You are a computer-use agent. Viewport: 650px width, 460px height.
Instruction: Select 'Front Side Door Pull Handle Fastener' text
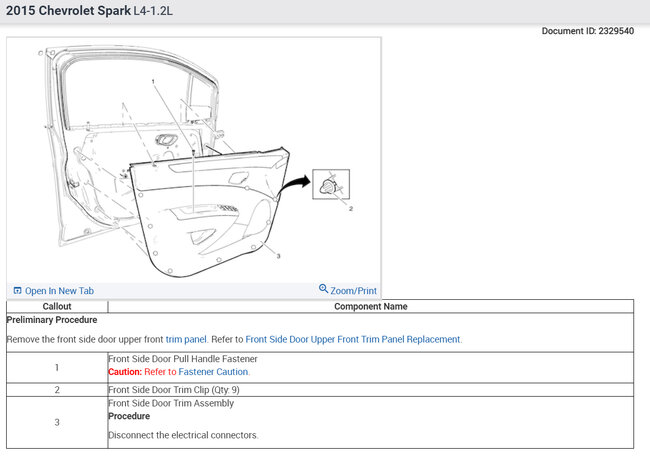pos(183,359)
